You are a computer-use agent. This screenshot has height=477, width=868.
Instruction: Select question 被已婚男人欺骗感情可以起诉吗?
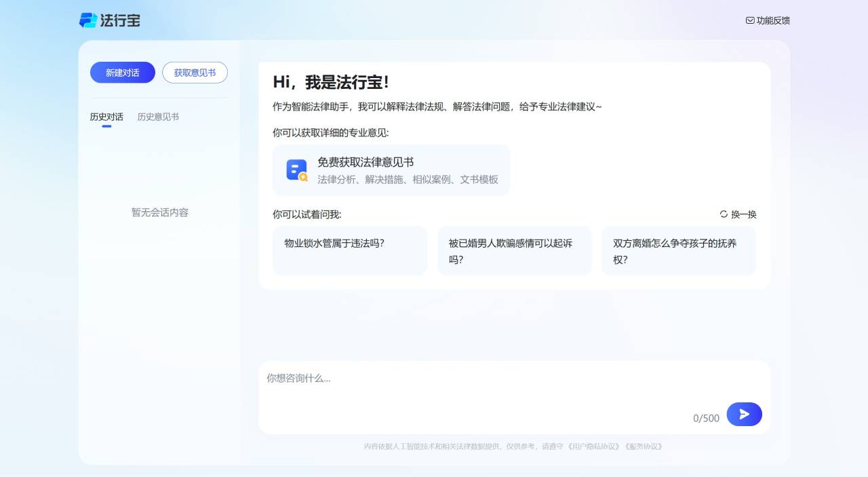pos(514,250)
